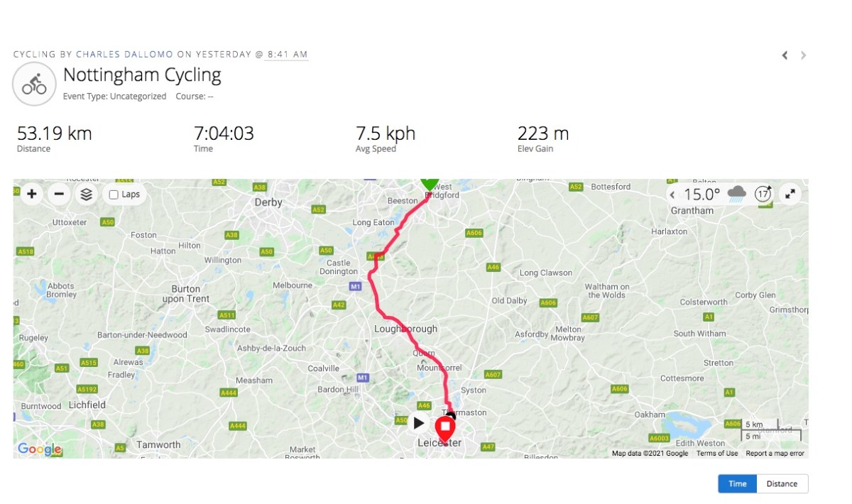This screenshot has width=852, height=504.
Task: Select the map layers icon
Action: pyautogui.click(x=86, y=194)
